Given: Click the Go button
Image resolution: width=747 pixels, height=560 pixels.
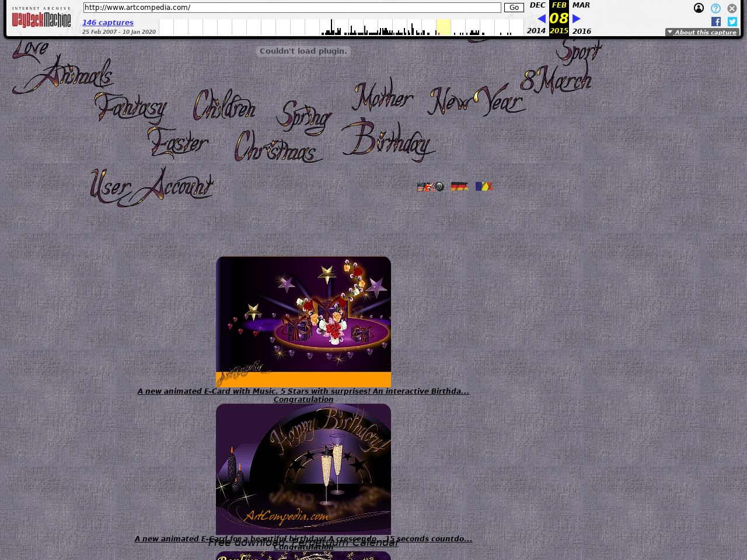Looking at the screenshot, I should pyautogui.click(x=514, y=8).
